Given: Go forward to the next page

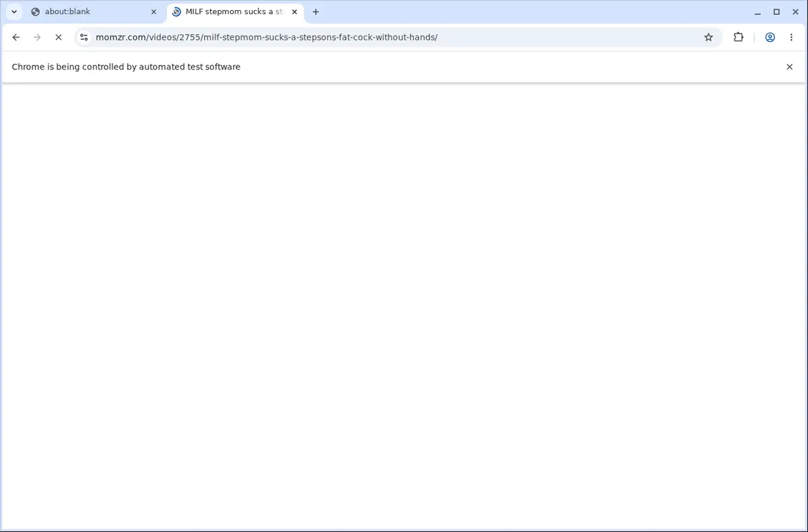Looking at the screenshot, I should pos(37,37).
